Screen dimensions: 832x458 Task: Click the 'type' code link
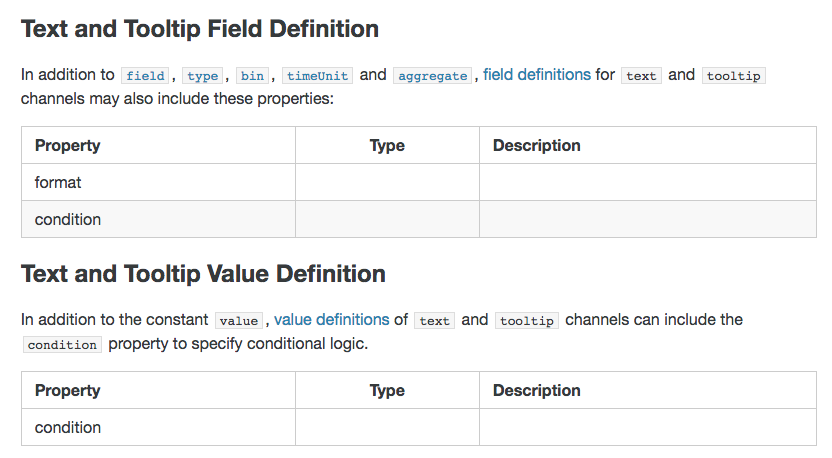click(x=203, y=76)
